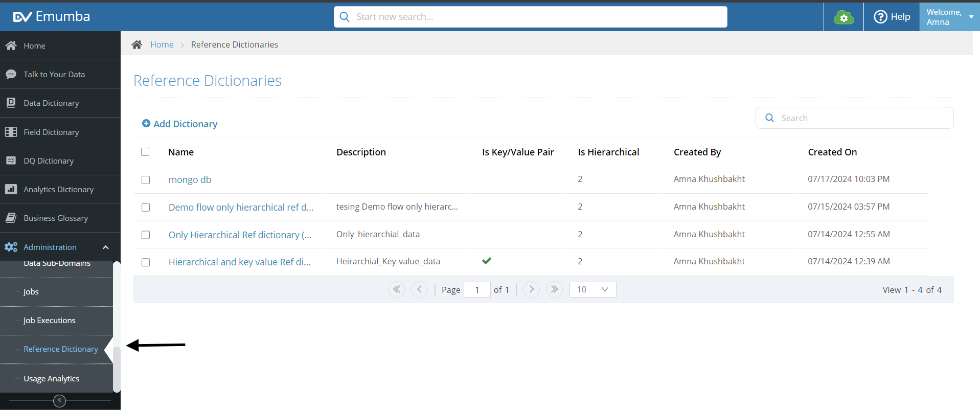Check the mongo db row checkbox
The image size is (980, 410).
pos(146,180)
